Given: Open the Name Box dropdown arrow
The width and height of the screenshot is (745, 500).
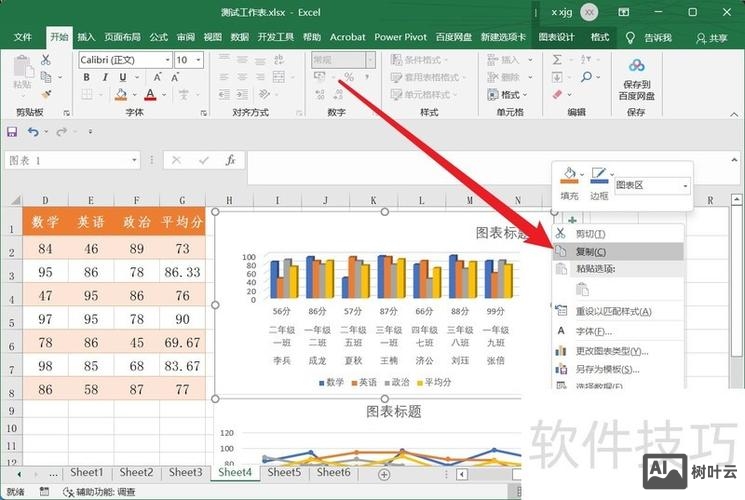Looking at the screenshot, I should [x=134, y=160].
